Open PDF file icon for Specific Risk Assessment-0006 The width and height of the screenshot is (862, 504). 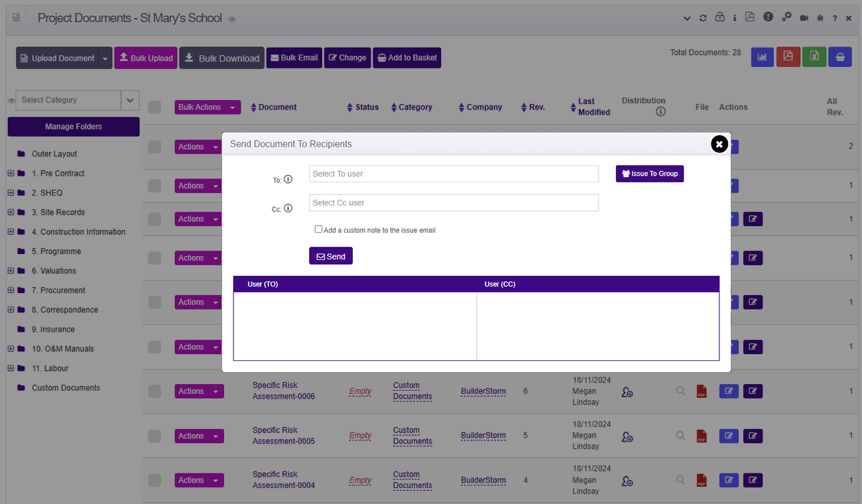[702, 391]
